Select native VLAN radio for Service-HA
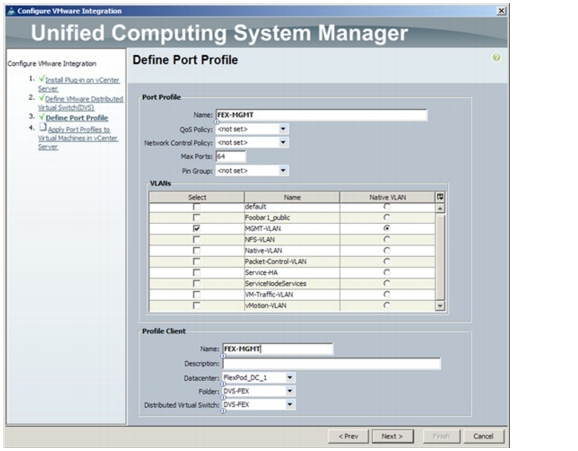 click(x=387, y=272)
